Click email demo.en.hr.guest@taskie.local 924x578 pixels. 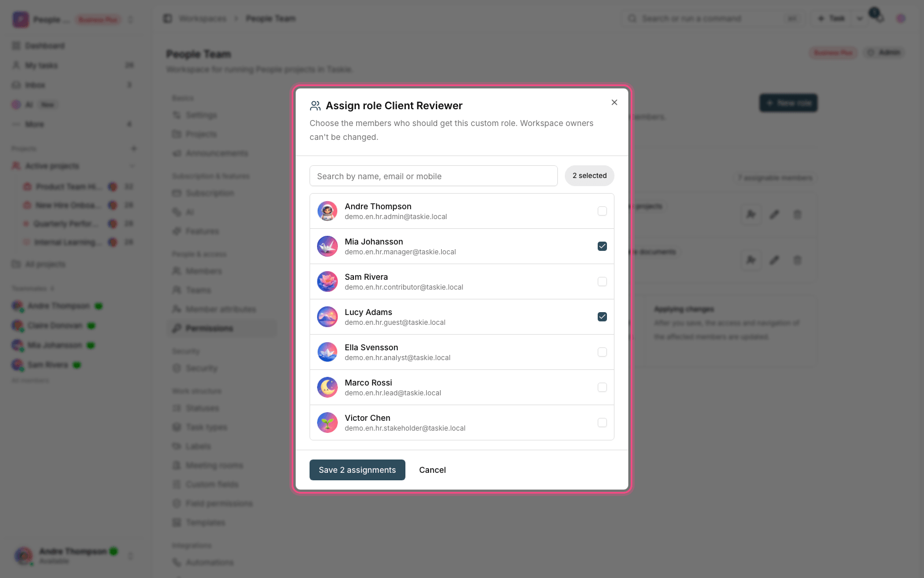coord(395,323)
